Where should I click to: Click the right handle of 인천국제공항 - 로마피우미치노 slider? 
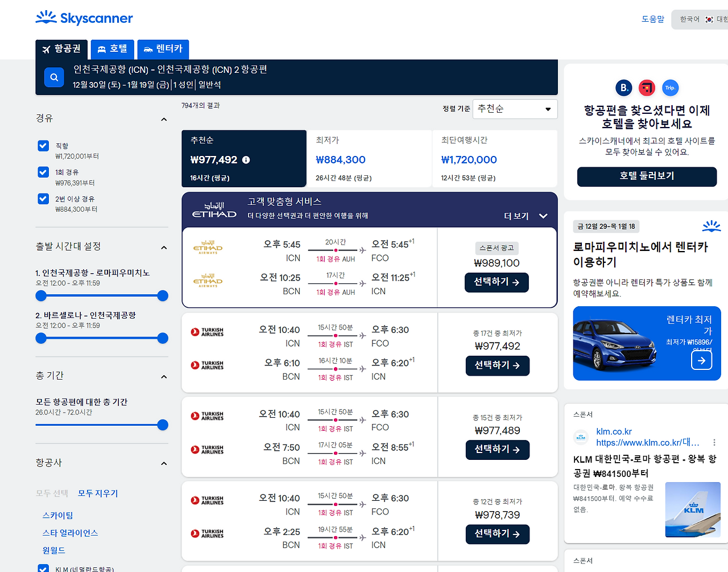click(163, 295)
